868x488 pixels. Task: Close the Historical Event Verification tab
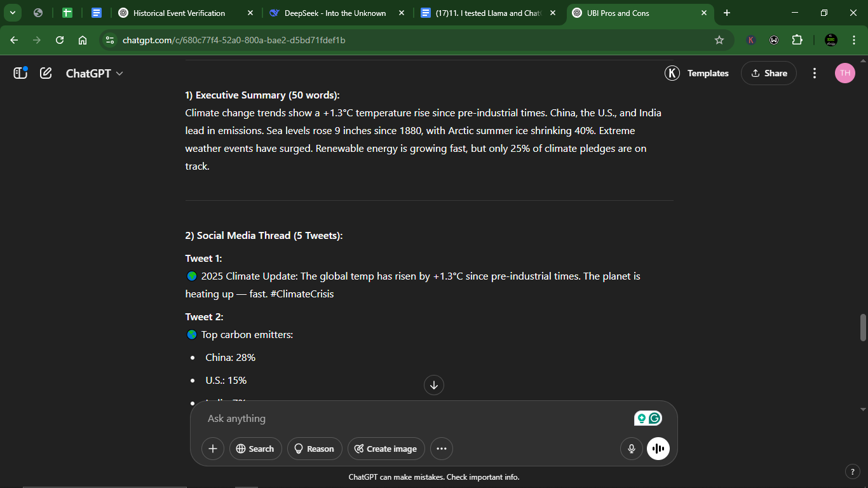tap(250, 13)
